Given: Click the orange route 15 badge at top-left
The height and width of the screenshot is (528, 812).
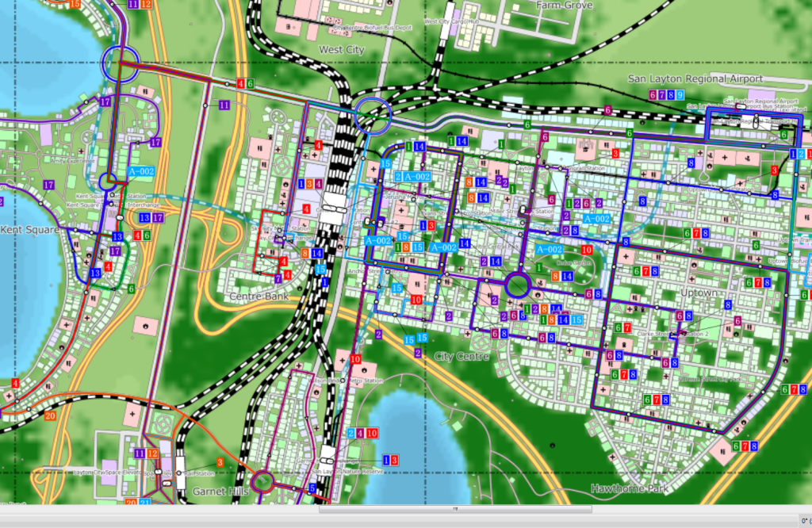Looking at the screenshot, I should (75, 4).
